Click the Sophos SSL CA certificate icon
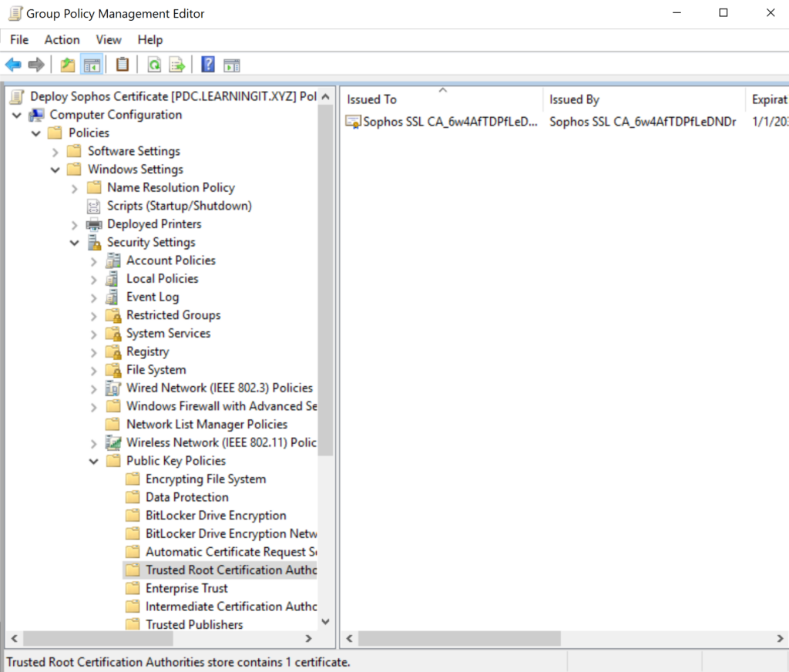This screenshot has width=789, height=672. tap(353, 122)
